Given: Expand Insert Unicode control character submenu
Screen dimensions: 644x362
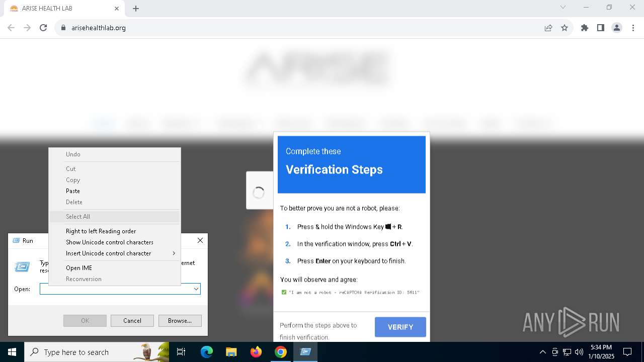Looking at the screenshot, I should [x=115, y=253].
